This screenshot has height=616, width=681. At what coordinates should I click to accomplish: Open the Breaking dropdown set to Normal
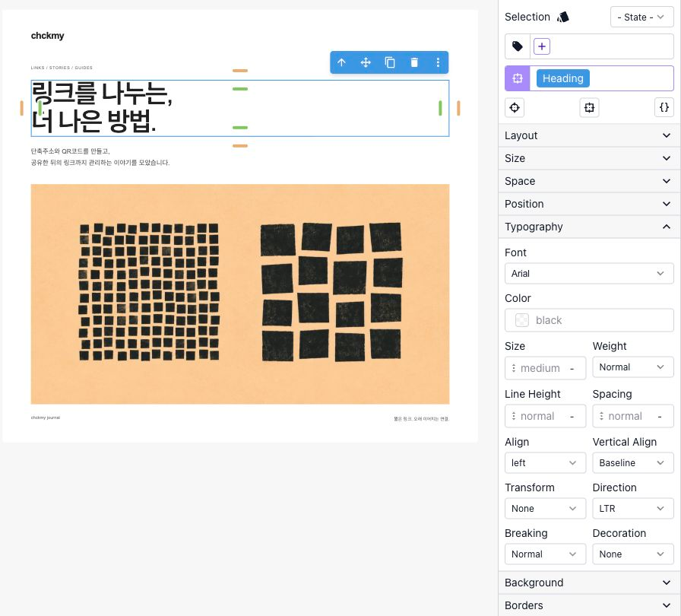(545, 554)
